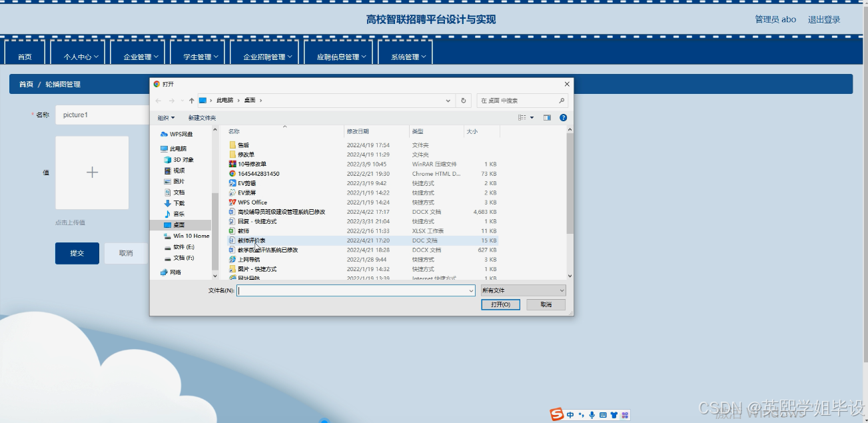Click 新建文件夹 in the dialog toolbar

point(202,118)
